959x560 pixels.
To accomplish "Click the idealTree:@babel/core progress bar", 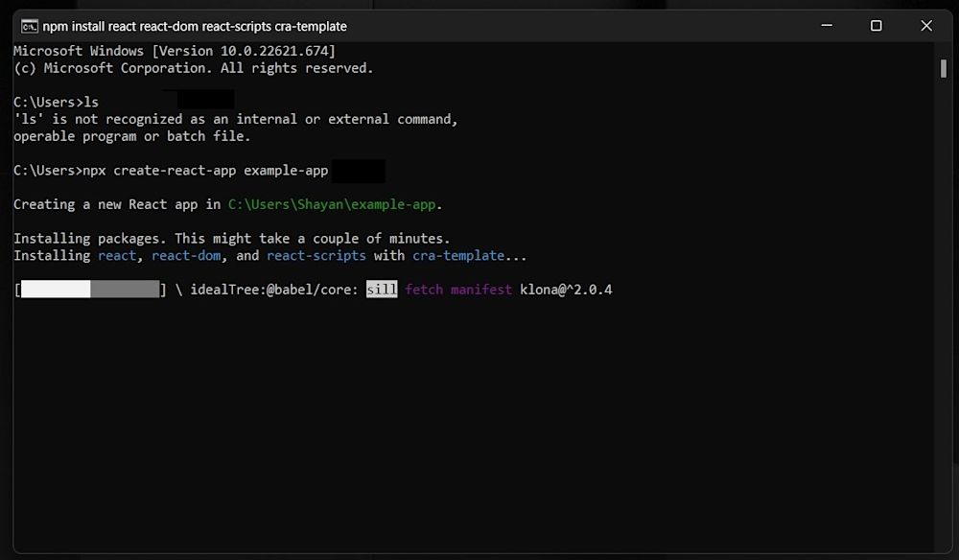I will (x=91, y=289).
